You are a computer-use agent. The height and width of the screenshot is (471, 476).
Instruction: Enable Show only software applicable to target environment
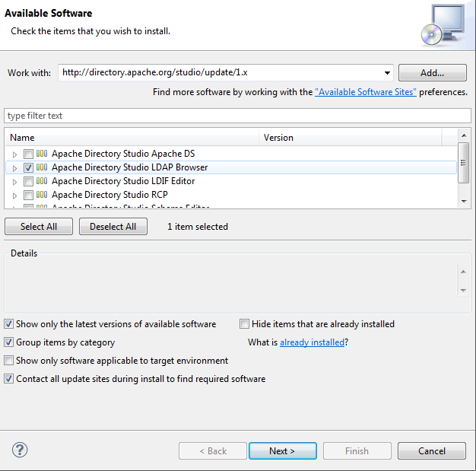point(9,361)
